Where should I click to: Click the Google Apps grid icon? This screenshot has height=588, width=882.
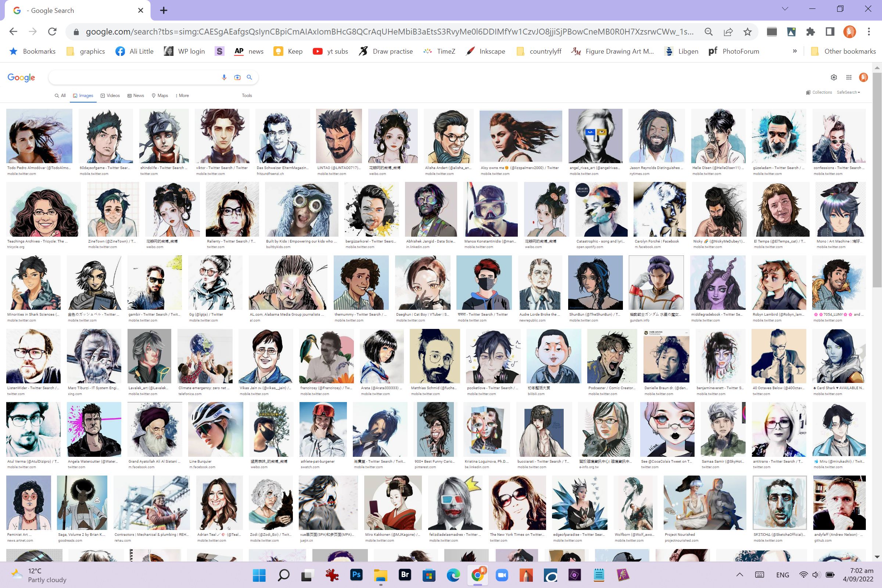click(x=849, y=77)
